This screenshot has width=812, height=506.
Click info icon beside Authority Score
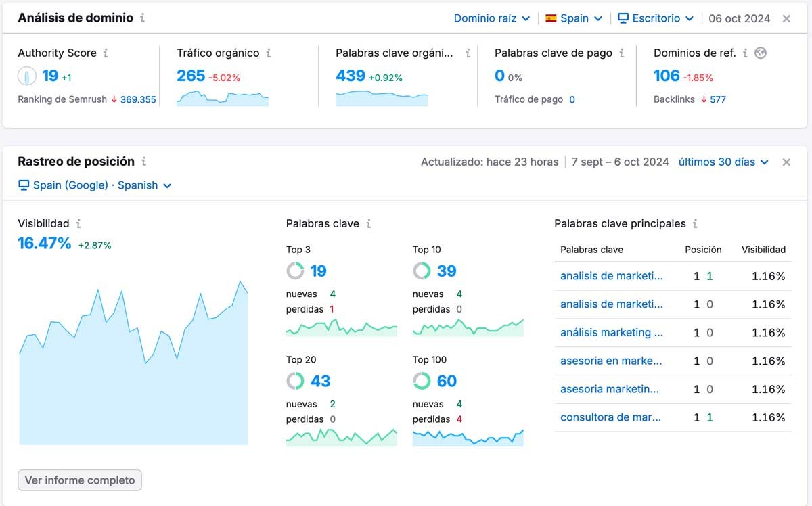pyautogui.click(x=106, y=53)
